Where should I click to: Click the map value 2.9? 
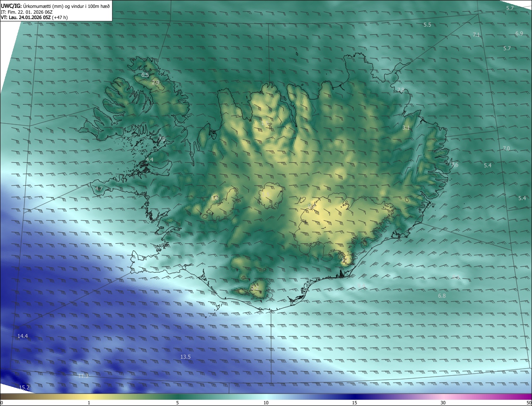[x=155, y=83]
